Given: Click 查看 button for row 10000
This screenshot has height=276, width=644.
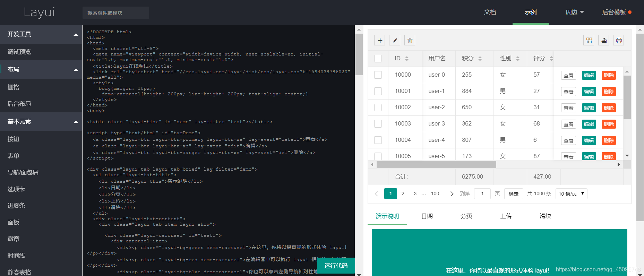Looking at the screenshot, I should pos(568,75).
